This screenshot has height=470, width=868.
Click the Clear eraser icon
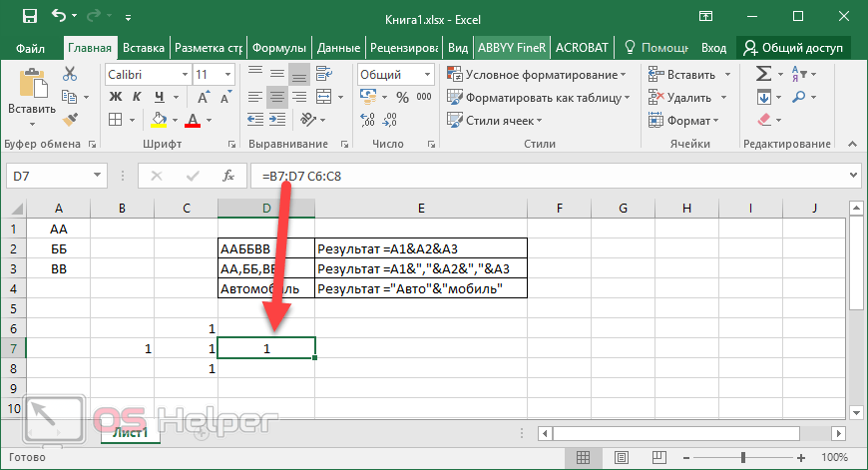pyautogui.click(x=763, y=120)
